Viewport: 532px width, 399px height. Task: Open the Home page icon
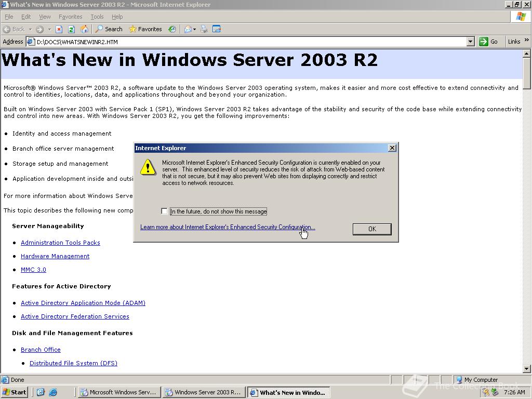coord(85,29)
